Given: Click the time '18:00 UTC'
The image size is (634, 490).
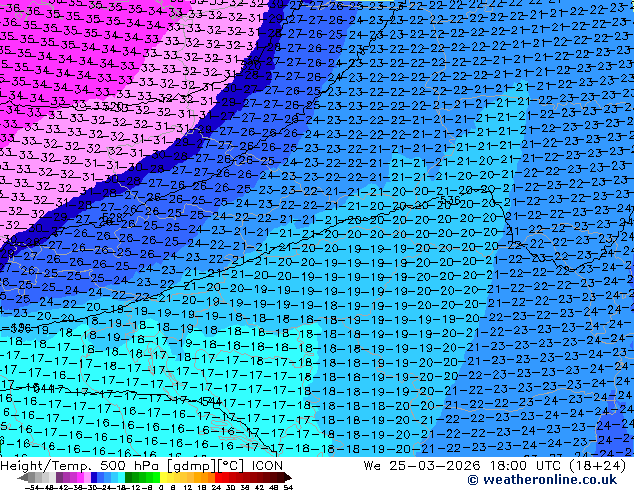Looking at the screenshot, I should [x=527, y=466].
